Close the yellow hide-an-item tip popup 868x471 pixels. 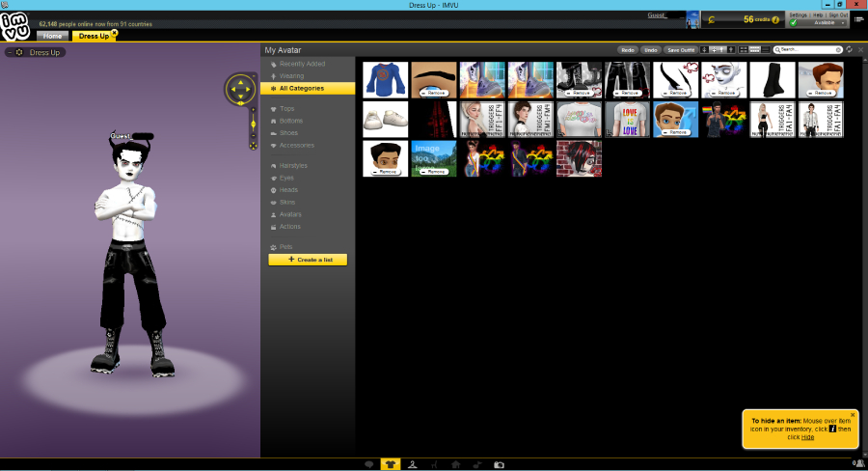coord(853,414)
